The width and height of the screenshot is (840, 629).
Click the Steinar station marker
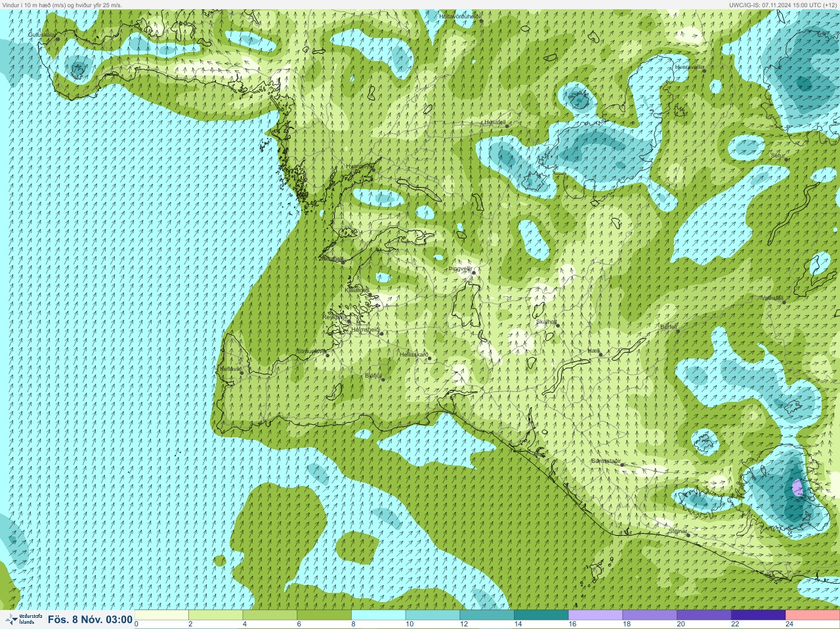coord(688,534)
